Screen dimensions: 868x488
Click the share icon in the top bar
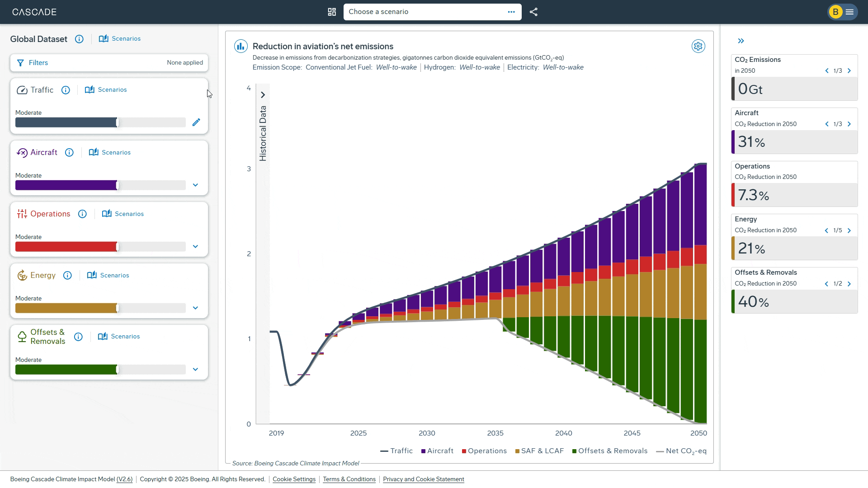point(533,12)
